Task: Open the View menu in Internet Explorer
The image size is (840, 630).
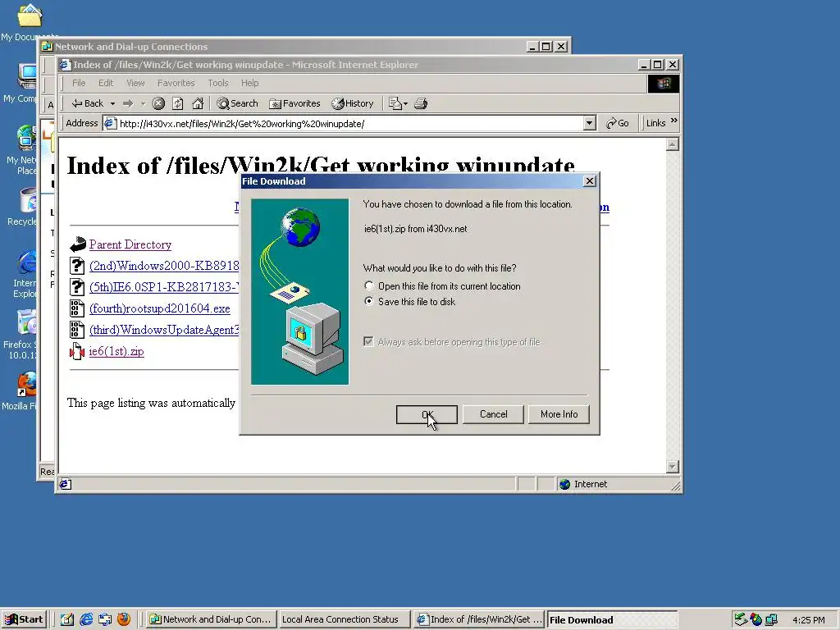Action: click(135, 83)
